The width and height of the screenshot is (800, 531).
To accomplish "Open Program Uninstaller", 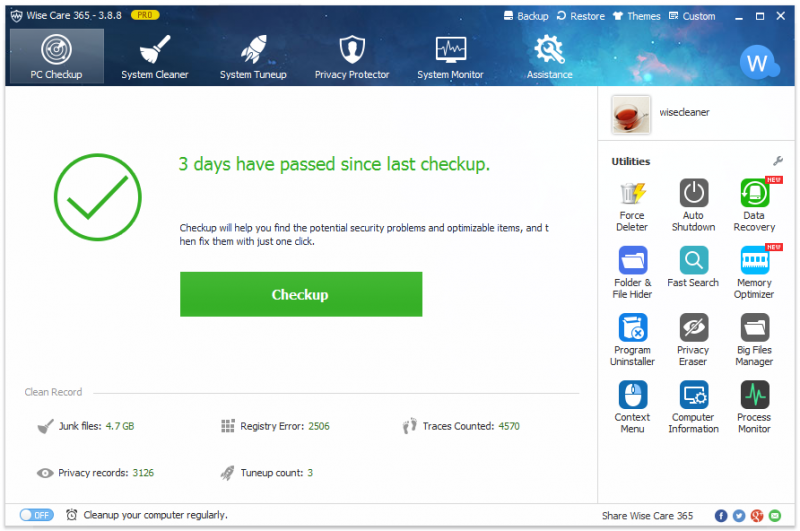I will point(632,340).
